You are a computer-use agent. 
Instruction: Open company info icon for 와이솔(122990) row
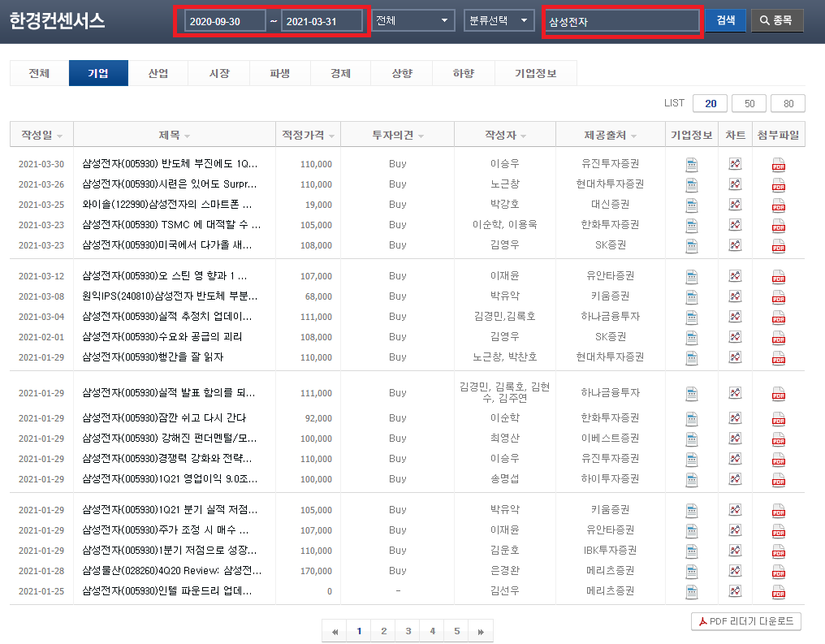(691, 205)
